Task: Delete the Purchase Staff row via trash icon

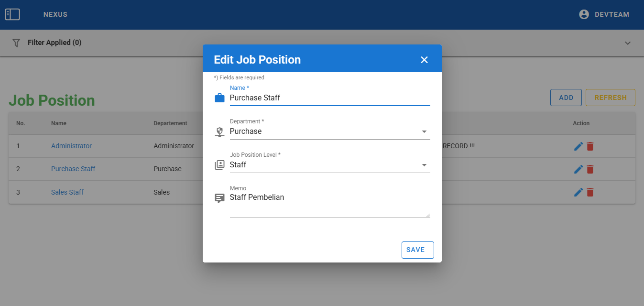Action: [x=590, y=169]
